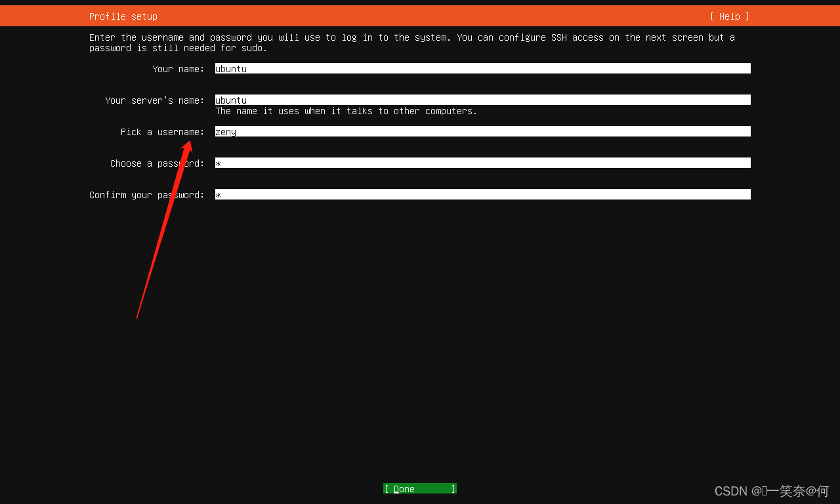Viewport: 840px width, 504px height.
Task: Click the "Confirm your password" field
Action: point(483,194)
